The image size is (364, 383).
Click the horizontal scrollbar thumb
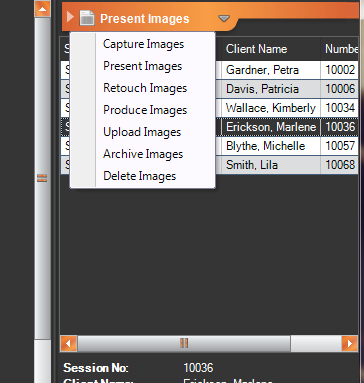pyautogui.click(x=184, y=343)
